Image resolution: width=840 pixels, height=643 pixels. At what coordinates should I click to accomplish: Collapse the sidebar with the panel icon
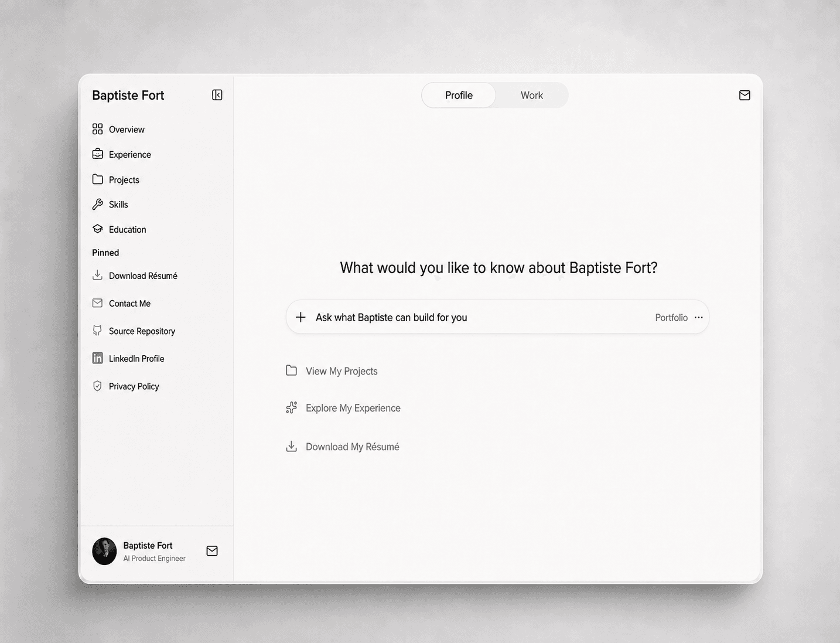point(217,95)
